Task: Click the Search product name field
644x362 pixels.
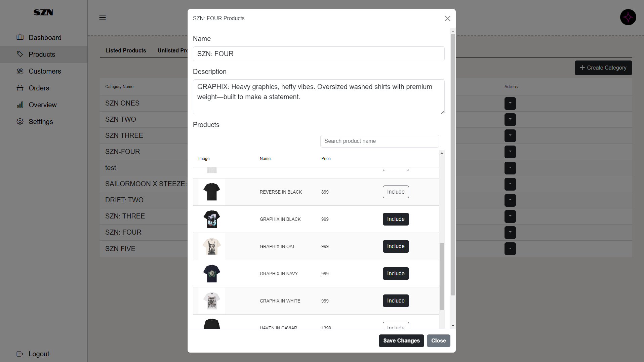Action: click(x=379, y=141)
